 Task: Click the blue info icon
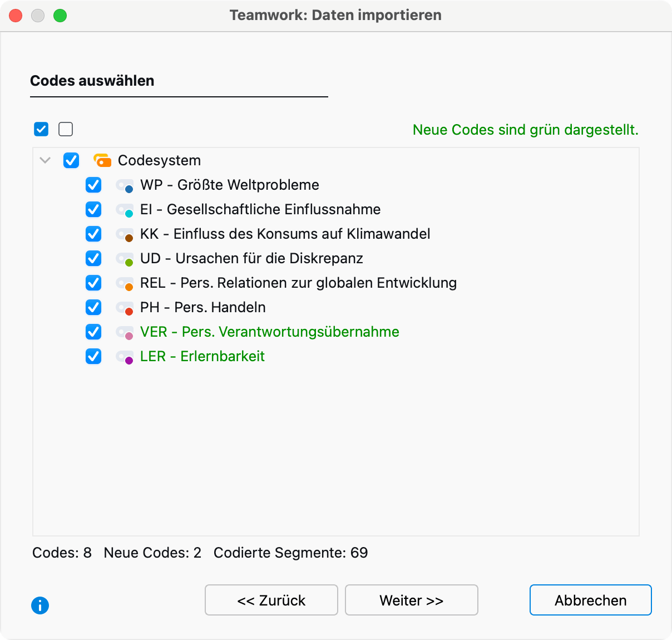(x=40, y=605)
